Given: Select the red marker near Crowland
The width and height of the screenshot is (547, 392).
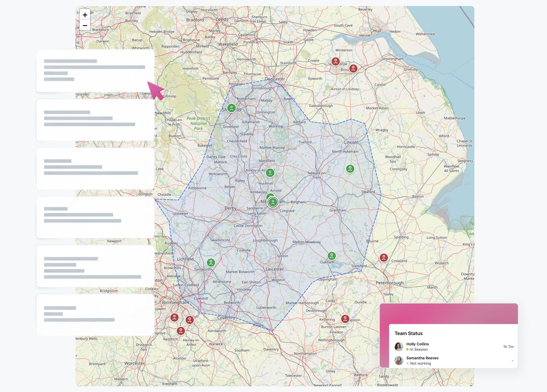Looking at the screenshot, I should 384,257.
